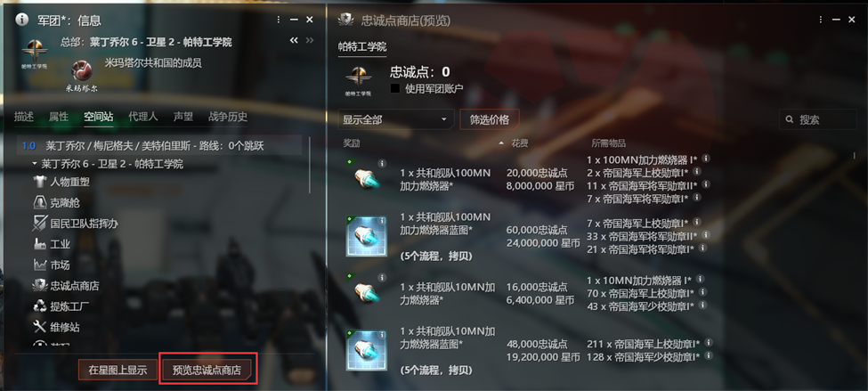The image size is (868, 391).
Task: Sort rewards by 花费 column header
Action: [520, 143]
